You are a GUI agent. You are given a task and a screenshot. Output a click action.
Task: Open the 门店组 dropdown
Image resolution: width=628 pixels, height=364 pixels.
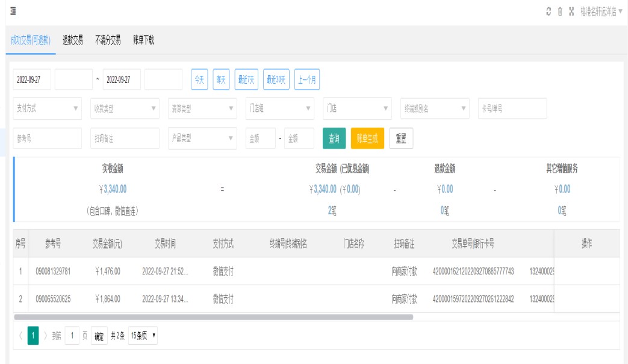click(x=279, y=108)
